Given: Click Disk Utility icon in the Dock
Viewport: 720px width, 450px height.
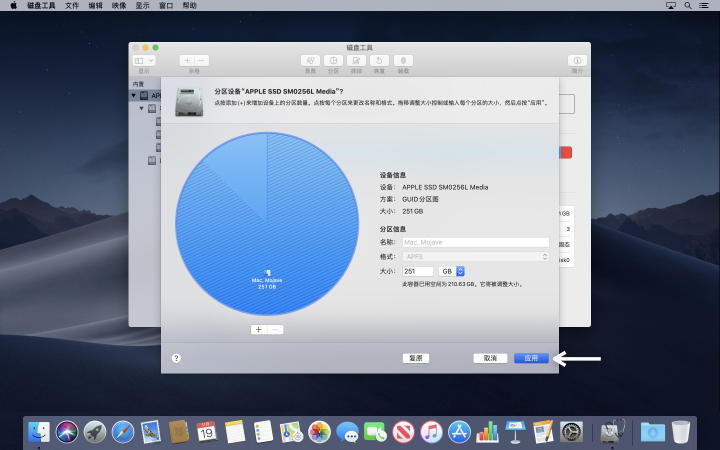Looking at the screenshot, I should tap(612, 432).
